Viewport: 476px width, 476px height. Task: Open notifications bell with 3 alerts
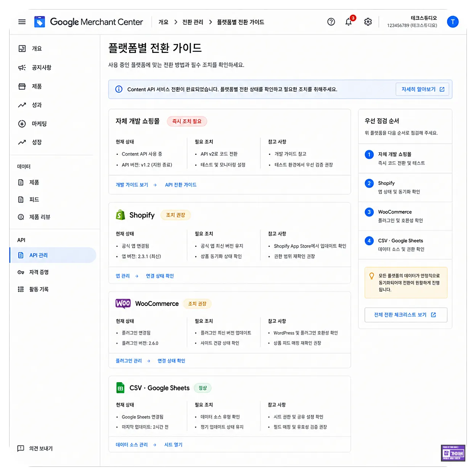(349, 21)
